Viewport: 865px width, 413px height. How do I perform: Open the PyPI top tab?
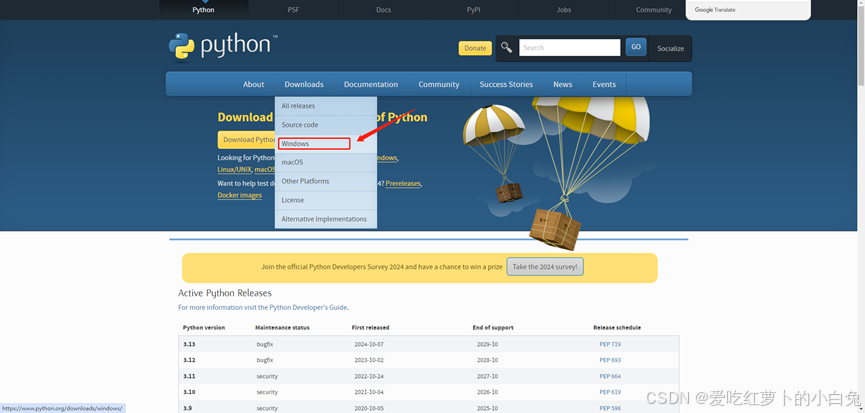[x=473, y=10]
